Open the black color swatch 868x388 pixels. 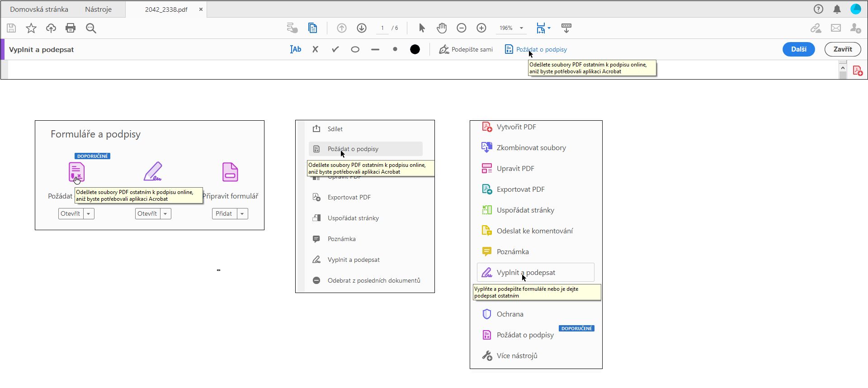[x=415, y=49]
